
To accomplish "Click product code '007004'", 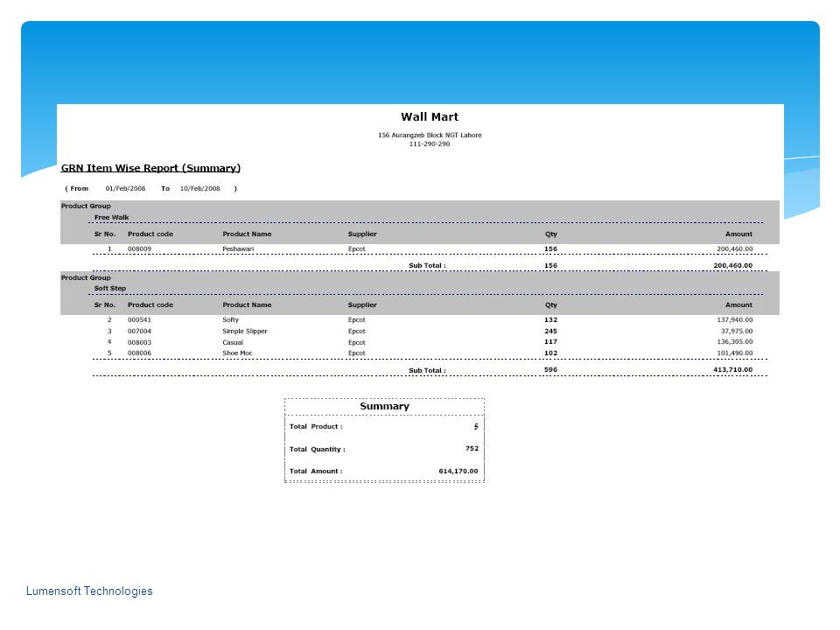I will pos(139,331).
